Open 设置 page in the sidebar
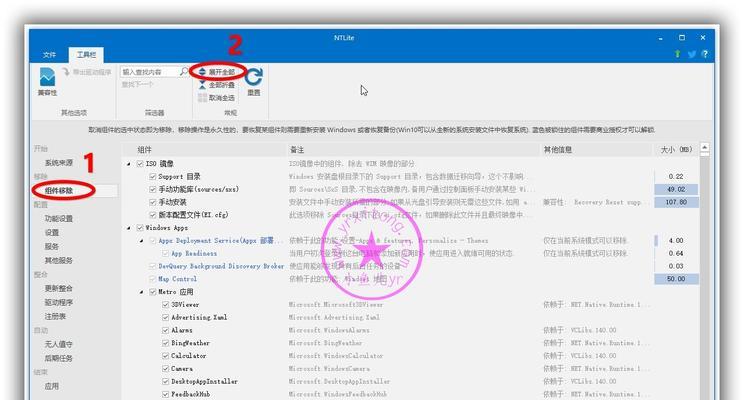This screenshot has height=400, width=744. pyautogui.click(x=52, y=233)
